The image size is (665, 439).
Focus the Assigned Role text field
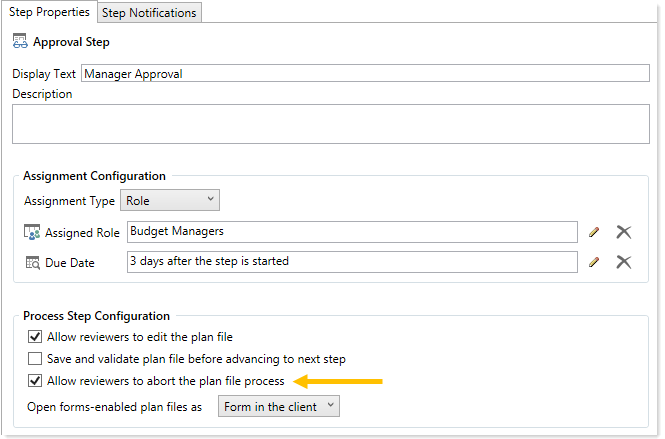(x=352, y=232)
